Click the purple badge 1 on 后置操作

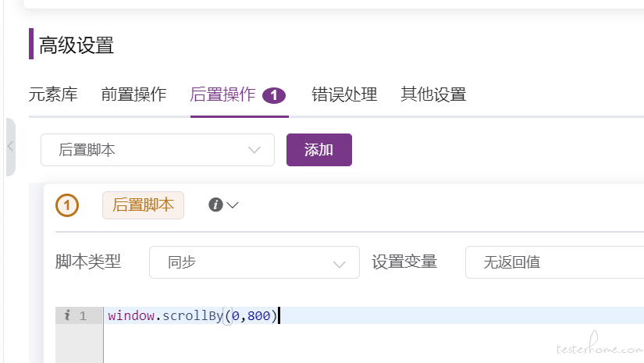click(274, 96)
